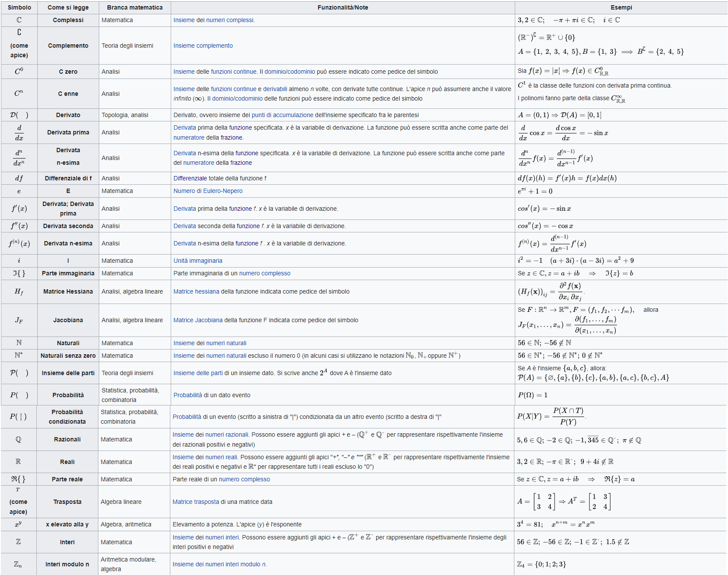Click 'numeratore' link in Derivata prima row

pos(189,137)
